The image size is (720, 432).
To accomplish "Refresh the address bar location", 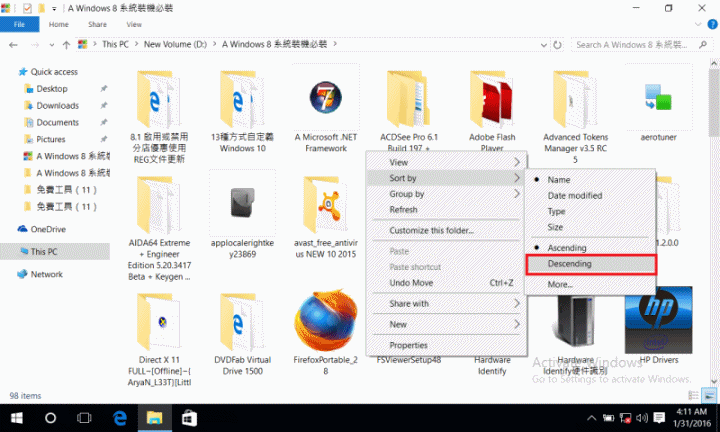I will (557, 45).
